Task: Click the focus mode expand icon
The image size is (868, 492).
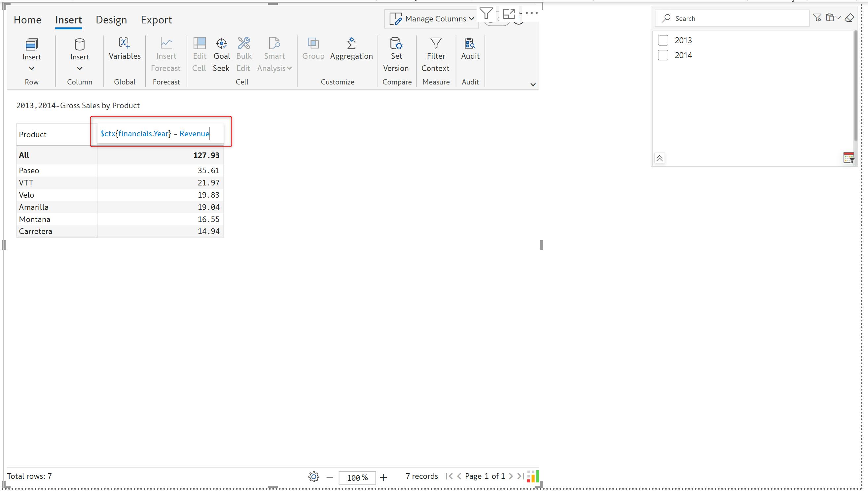Action: pos(509,14)
